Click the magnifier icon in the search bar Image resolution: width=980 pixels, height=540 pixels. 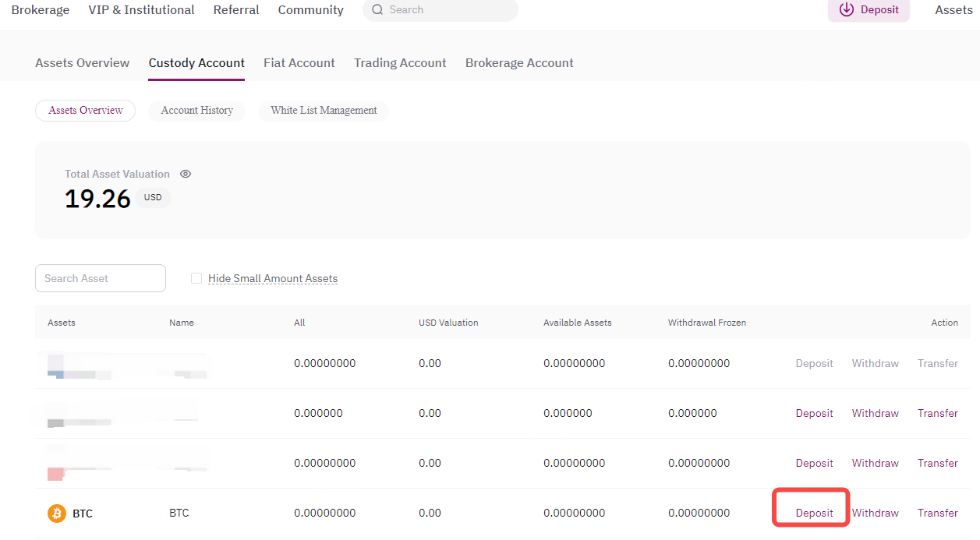pyautogui.click(x=377, y=10)
